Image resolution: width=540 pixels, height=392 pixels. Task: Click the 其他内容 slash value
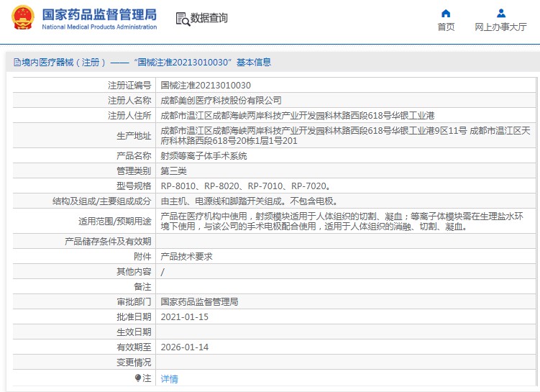[163, 272]
